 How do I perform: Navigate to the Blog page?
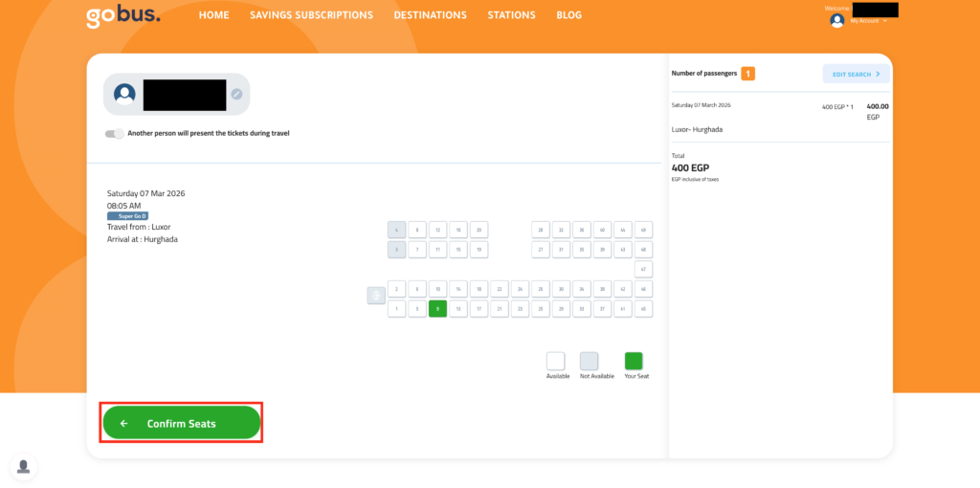(568, 15)
